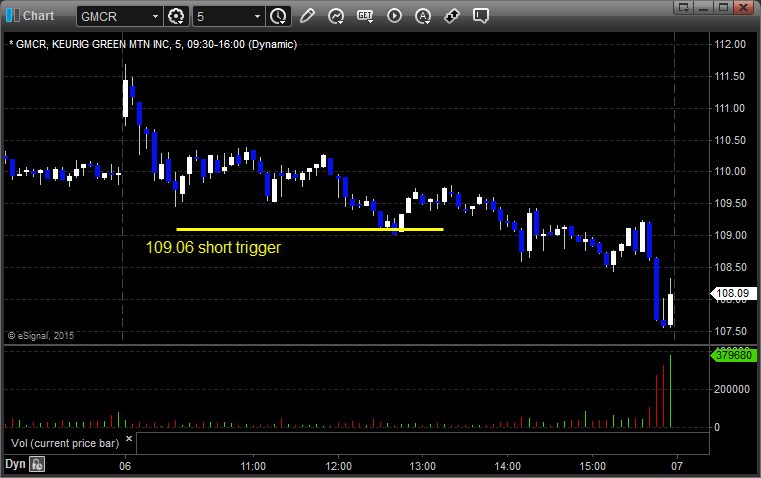761x478 pixels.
Task: Click the 379680 volume value marker
Action: pos(733,355)
